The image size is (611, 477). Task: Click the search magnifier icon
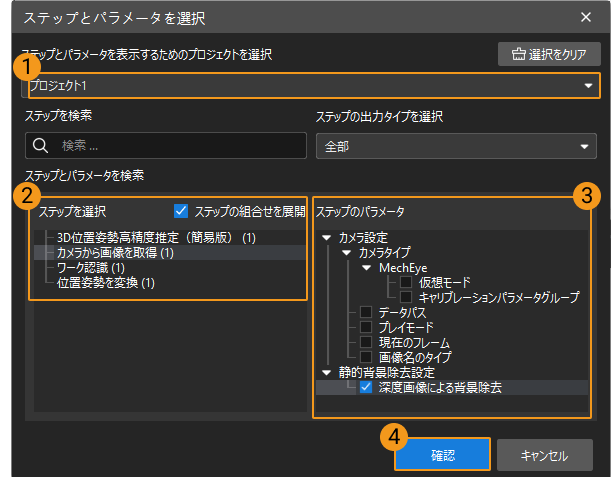(x=41, y=145)
